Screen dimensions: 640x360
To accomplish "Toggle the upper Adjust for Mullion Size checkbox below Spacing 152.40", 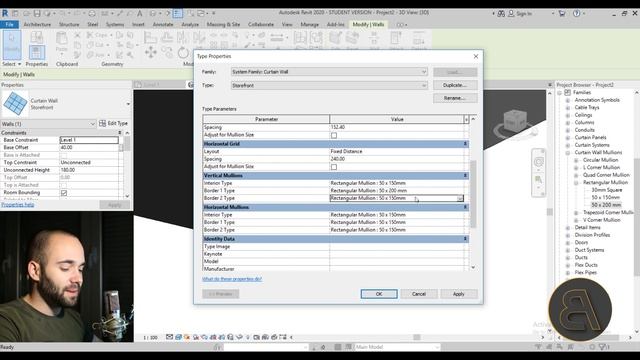I will [x=334, y=135].
